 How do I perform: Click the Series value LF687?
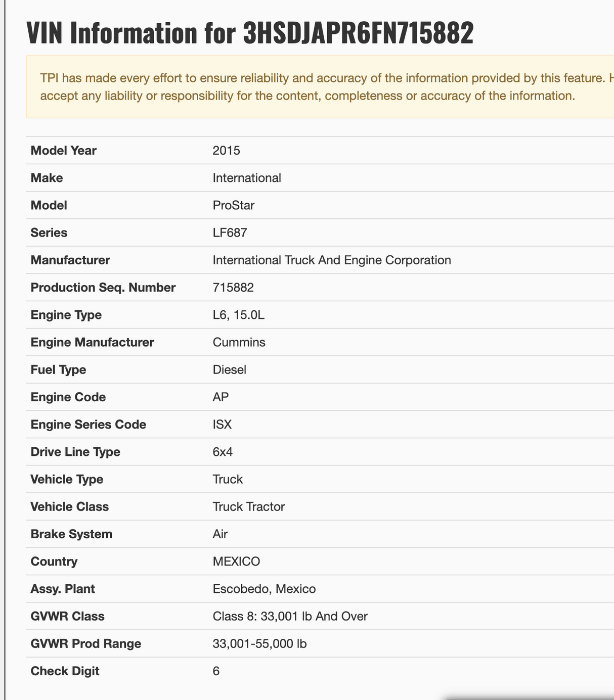(x=230, y=232)
